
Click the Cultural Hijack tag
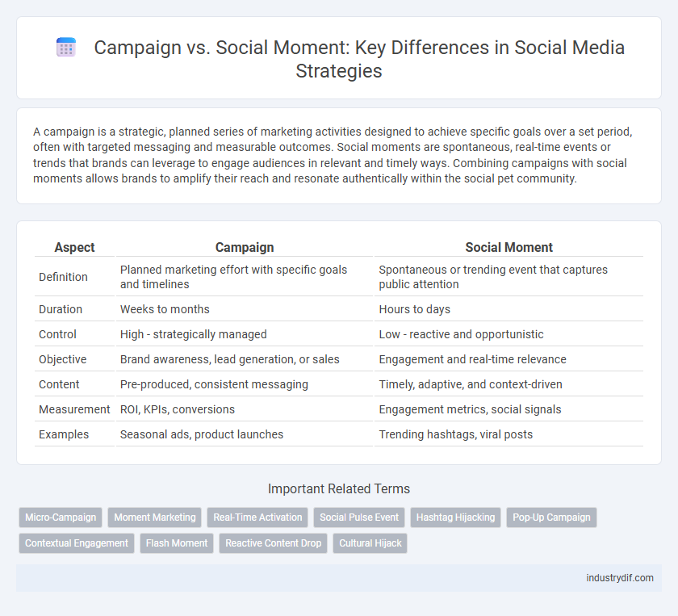click(x=370, y=543)
